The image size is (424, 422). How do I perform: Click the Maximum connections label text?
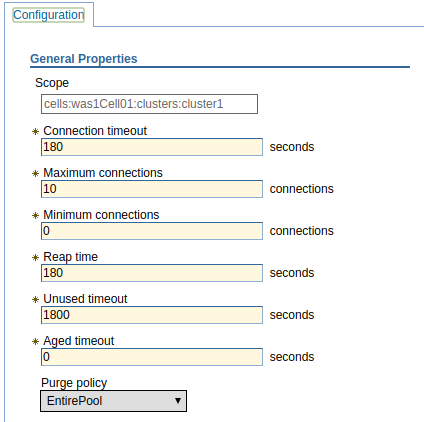pos(103,173)
